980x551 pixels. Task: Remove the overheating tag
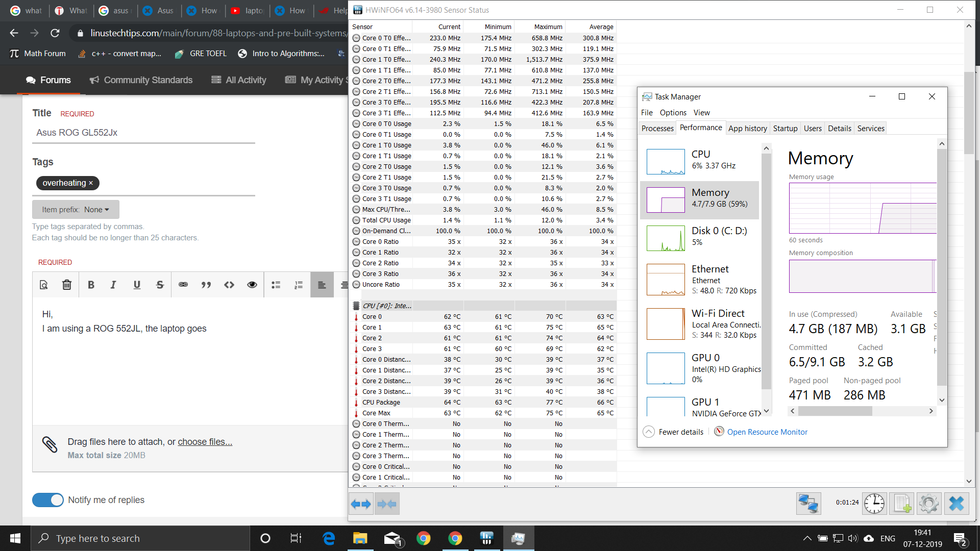coord(91,183)
